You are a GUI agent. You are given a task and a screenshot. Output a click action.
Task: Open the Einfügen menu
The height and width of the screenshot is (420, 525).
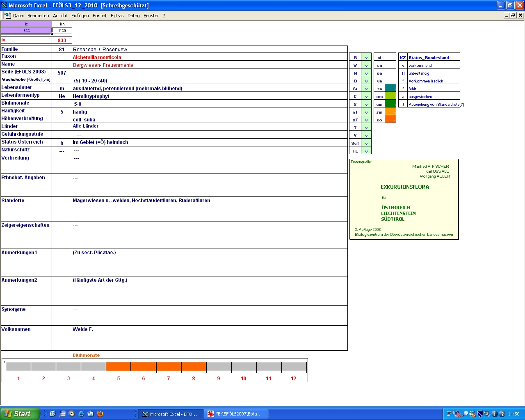pos(80,16)
